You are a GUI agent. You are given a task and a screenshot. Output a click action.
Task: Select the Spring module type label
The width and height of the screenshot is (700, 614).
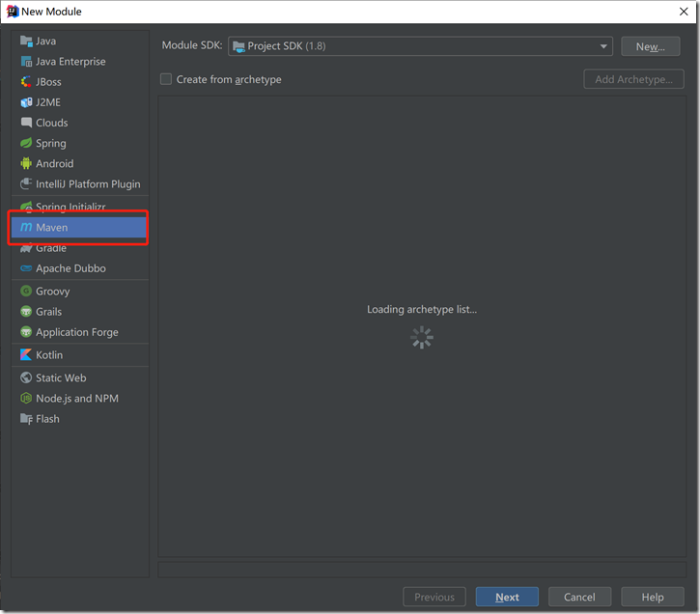(x=51, y=143)
